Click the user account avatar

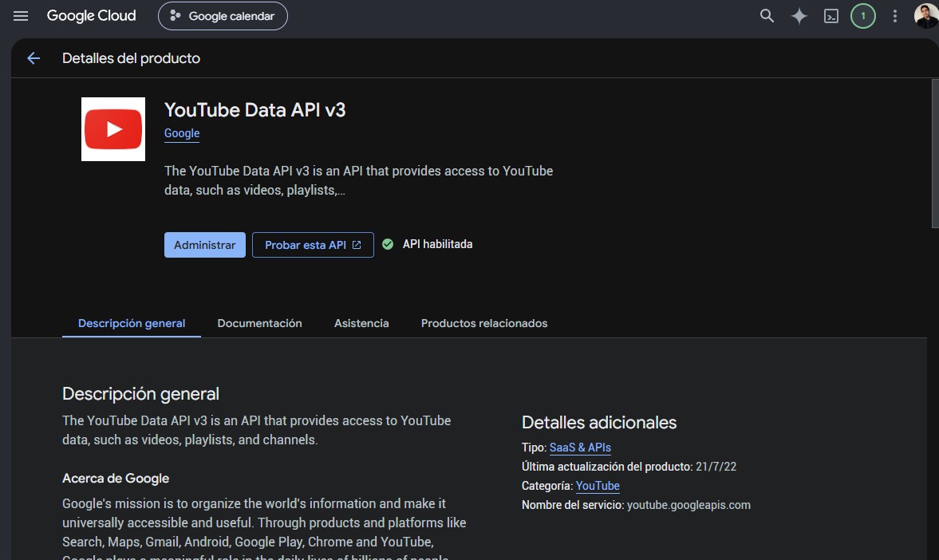[x=925, y=16]
